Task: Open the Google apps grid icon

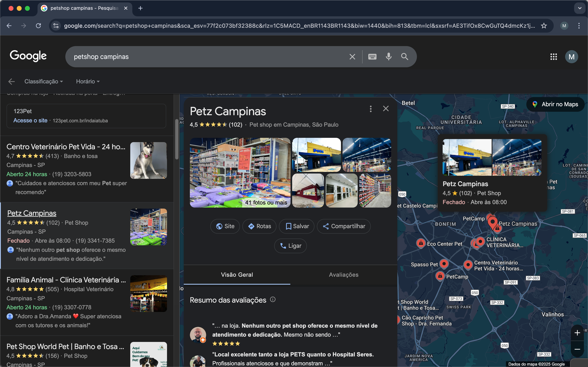Action: point(553,57)
